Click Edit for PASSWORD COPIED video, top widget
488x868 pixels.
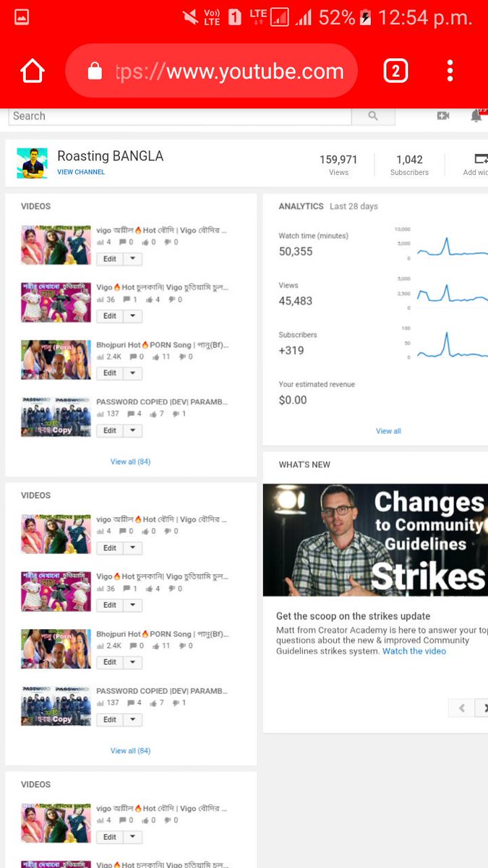[x=110, y=430]
